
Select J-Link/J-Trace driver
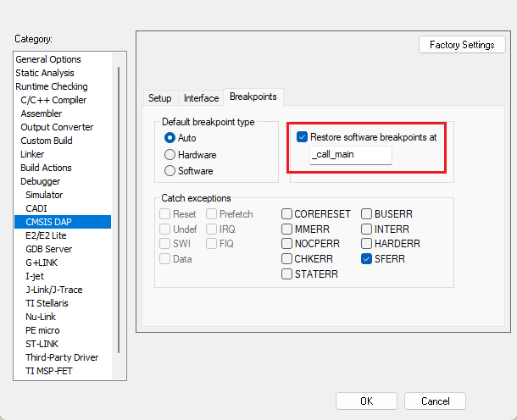coord(63,290)
